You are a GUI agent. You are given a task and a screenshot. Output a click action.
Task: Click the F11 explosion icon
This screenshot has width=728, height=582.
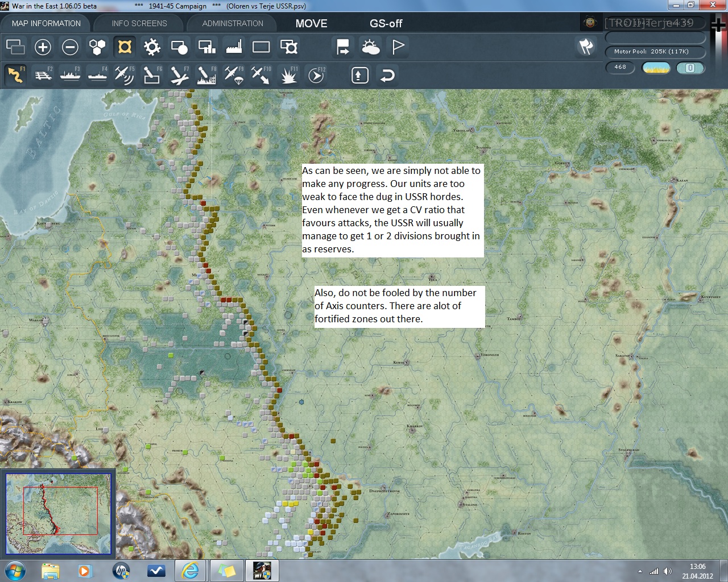[x=288, y=75]
